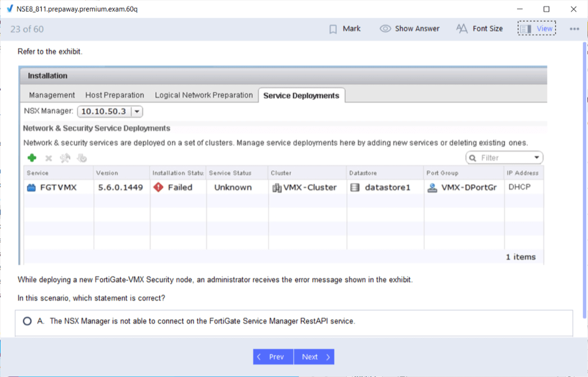
Task: Select radio button for answer A
Action: pos(27,321)
